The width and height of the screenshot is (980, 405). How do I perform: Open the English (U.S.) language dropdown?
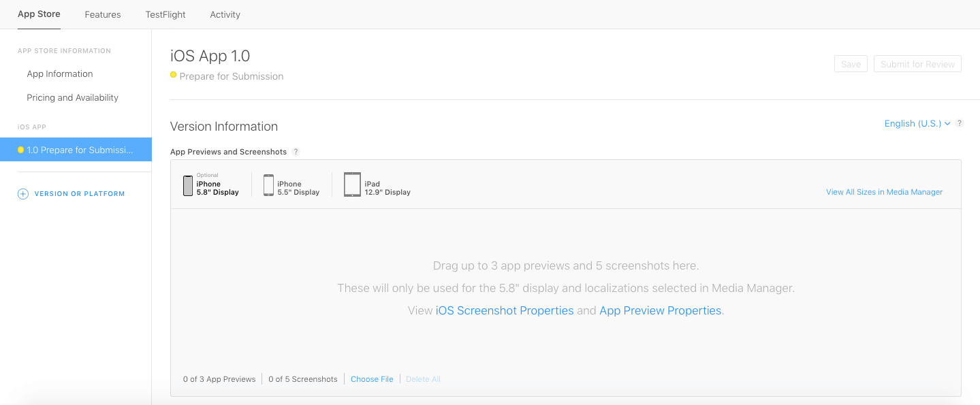tap(917, 123)
